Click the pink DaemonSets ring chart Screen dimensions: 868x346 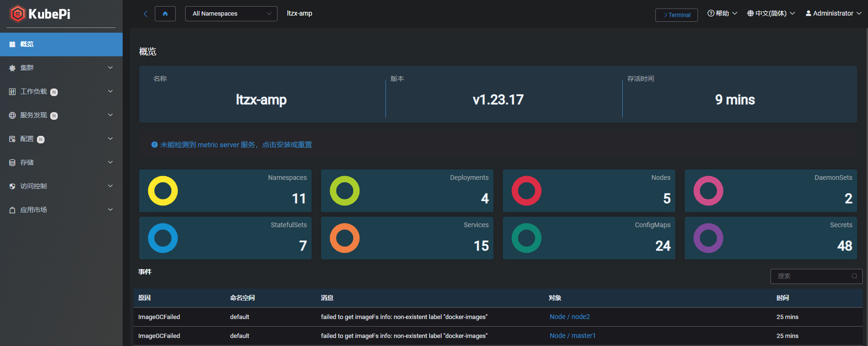pos(708,191)
